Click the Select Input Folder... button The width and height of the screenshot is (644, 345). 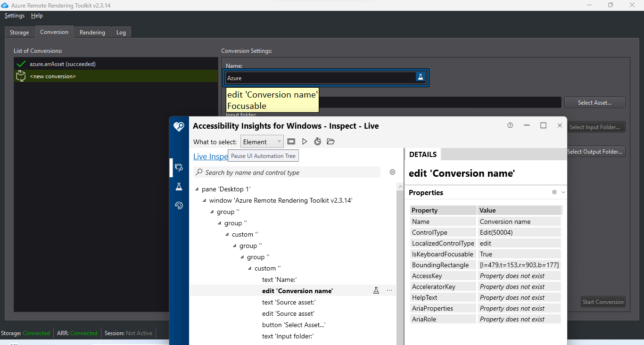click(596, 127)
